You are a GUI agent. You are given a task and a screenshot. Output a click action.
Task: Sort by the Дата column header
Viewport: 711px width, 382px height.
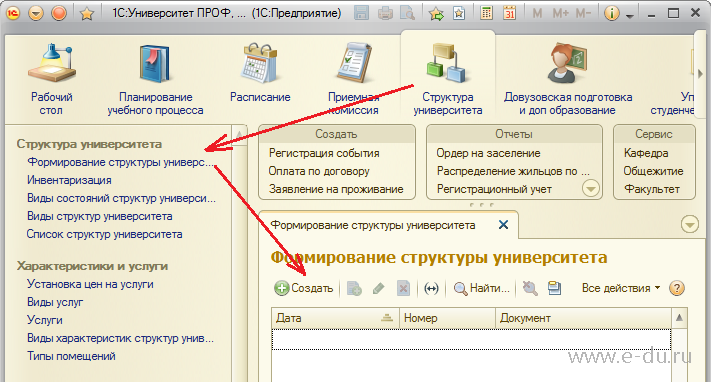tap(335, 318)
